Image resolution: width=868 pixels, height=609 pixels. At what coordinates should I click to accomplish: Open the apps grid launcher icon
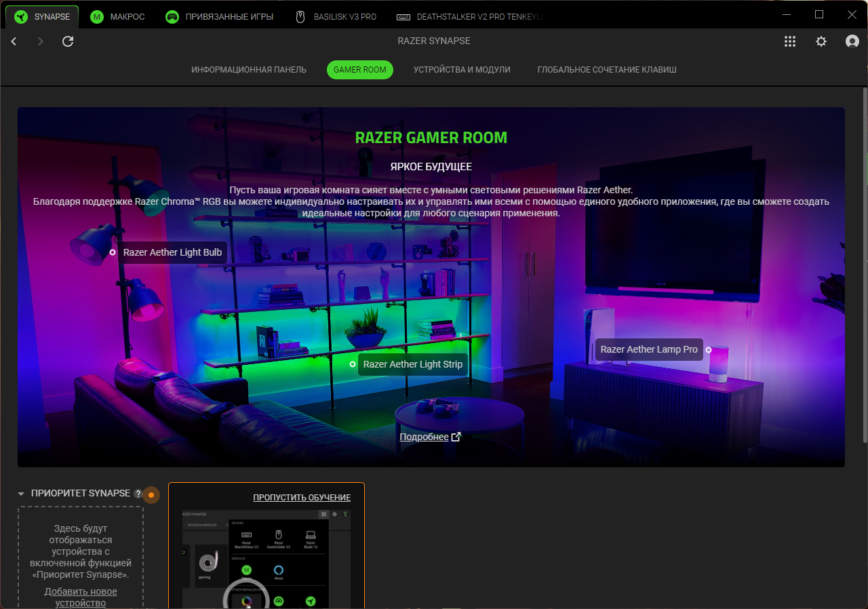pos(790,41)
